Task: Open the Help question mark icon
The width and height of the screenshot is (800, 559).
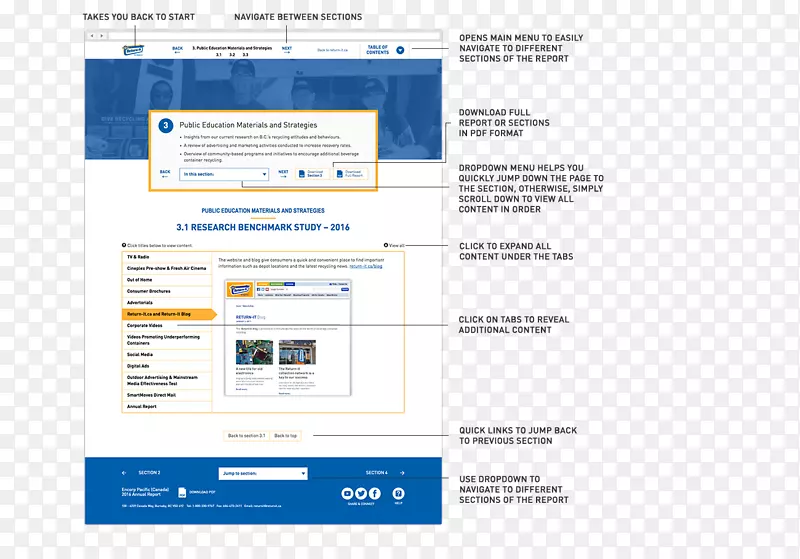Action: [x=398, y=493]
